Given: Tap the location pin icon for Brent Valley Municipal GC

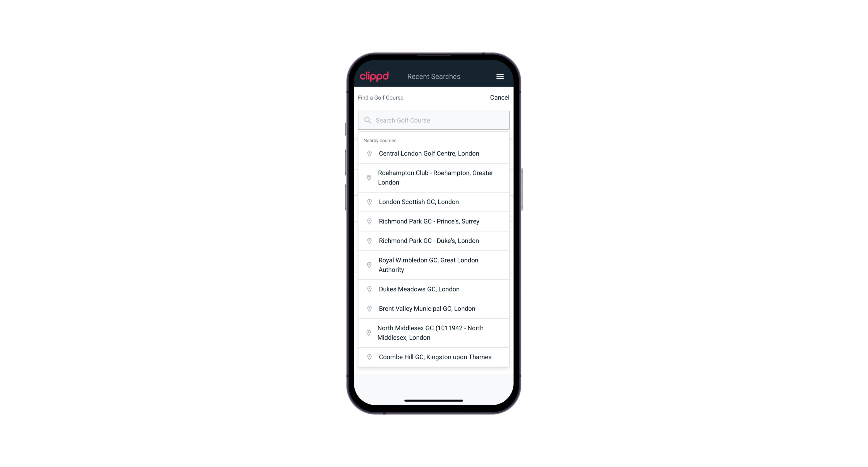Looking at the screenshot, I should pyautogui.click(x=368, y=308).
